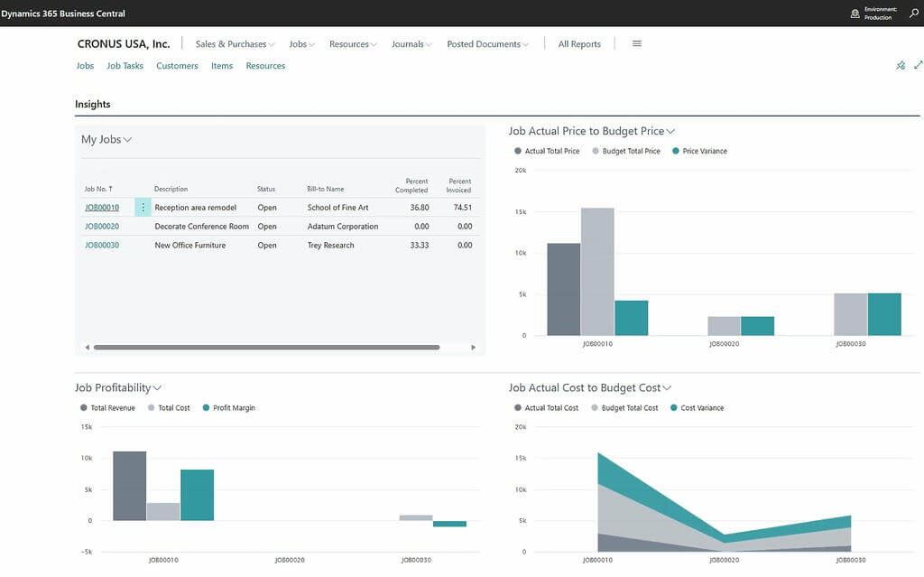Viewport: 924px width, 577px height.
Task: Click JOB00010 budget price bar
Action: tap(597, 272)
